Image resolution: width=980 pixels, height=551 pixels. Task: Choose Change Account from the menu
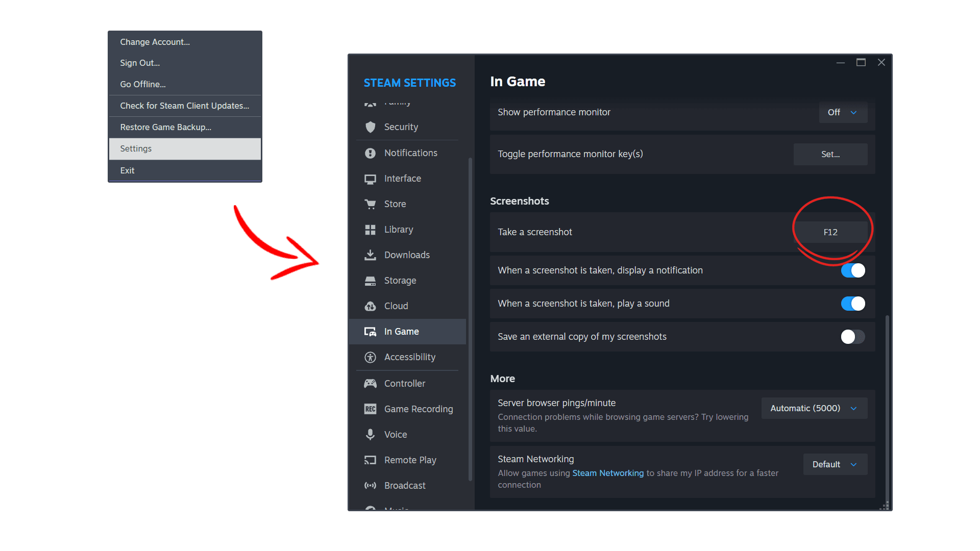pyautogui.click(x=185, y=42)
